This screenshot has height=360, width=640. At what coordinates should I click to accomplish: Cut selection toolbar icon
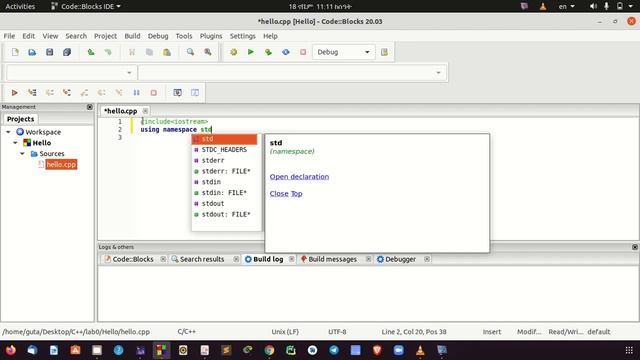point(132,52)
